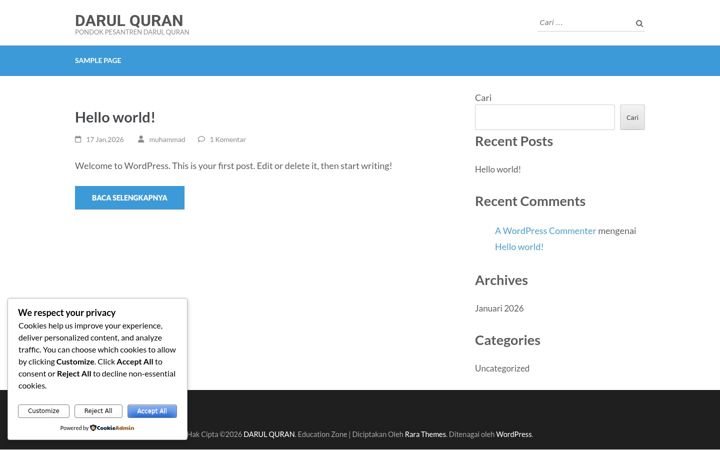Go to DARUL QURAN site title
The image size is (720, 450).
(129, 21)
